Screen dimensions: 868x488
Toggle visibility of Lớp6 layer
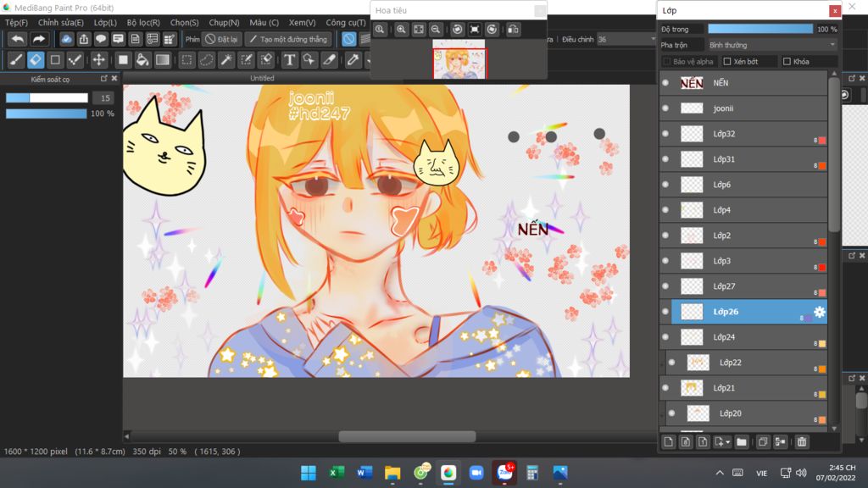click(x=665, y=185)
